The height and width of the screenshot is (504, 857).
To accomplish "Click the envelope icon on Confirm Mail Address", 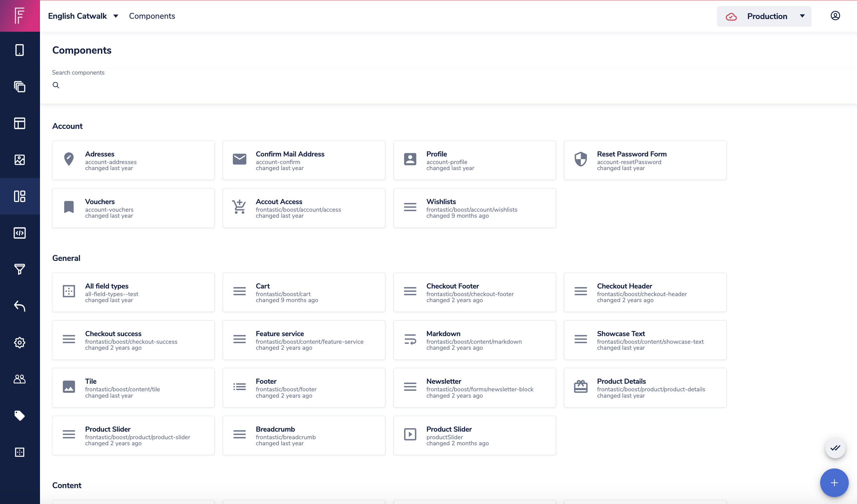I will tap(239, 159).
